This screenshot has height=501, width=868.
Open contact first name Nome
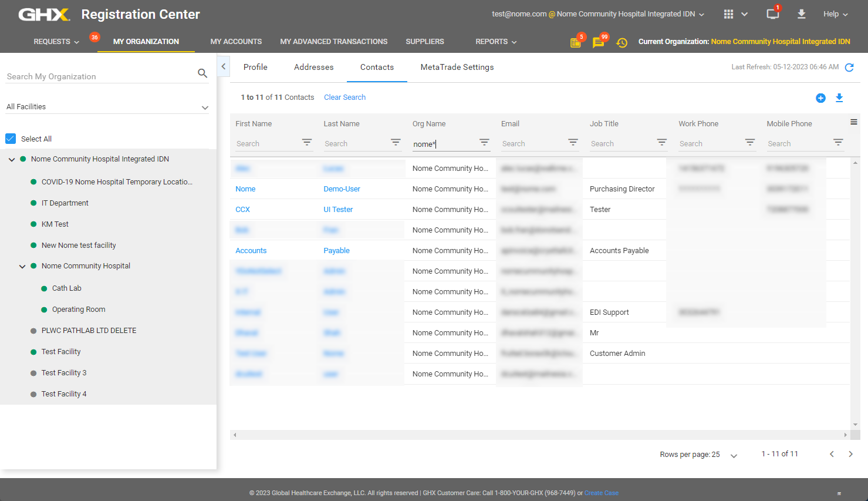(x=245, y=189)
